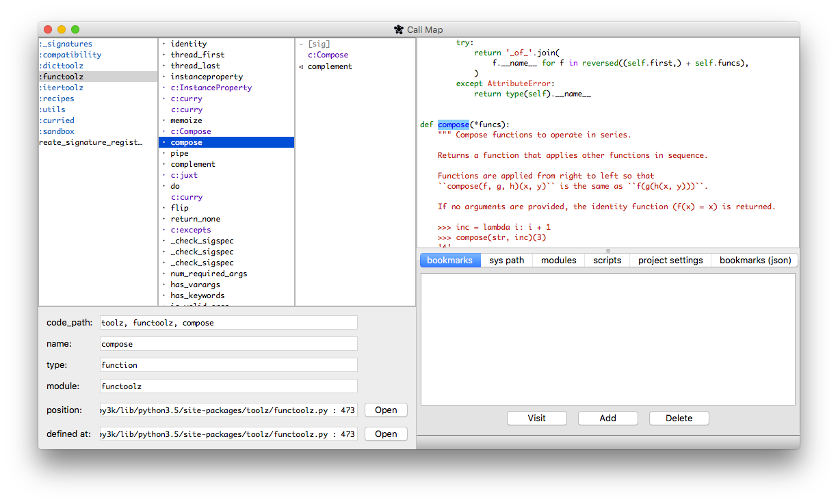Select the identity function

226,44
